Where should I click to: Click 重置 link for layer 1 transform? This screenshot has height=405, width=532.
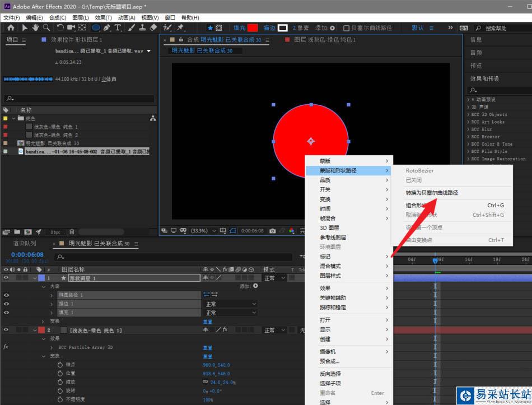pos(207,322)
